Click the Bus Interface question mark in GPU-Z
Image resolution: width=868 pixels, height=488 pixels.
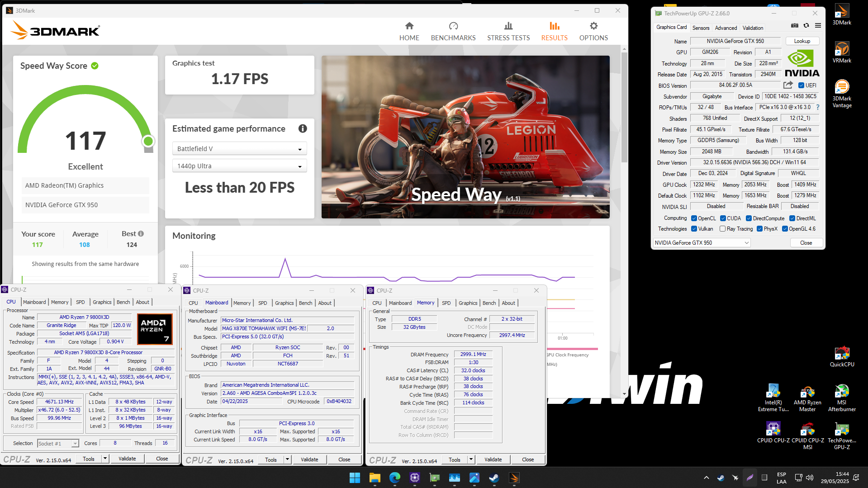point(818,107)
